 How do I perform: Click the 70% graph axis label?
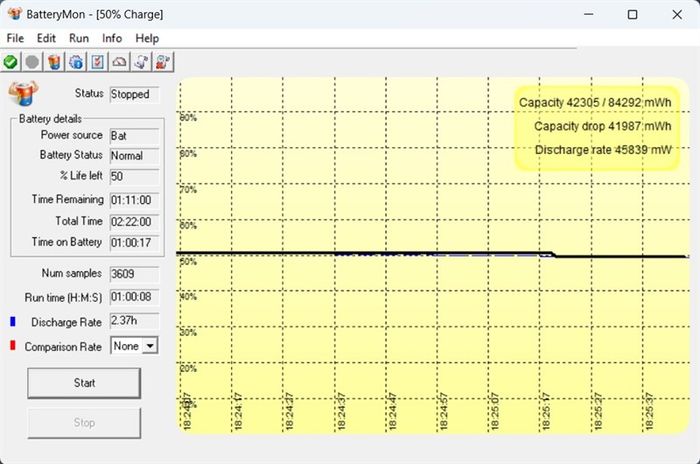click(x=188, y=189)
